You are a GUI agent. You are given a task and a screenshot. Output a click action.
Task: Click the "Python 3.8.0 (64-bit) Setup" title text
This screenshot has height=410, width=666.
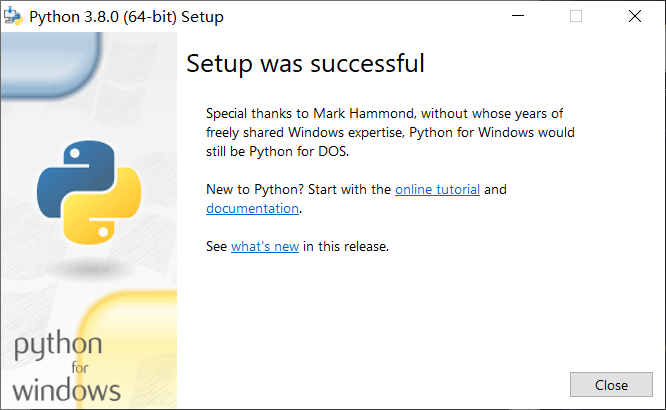tap(127, 17)
